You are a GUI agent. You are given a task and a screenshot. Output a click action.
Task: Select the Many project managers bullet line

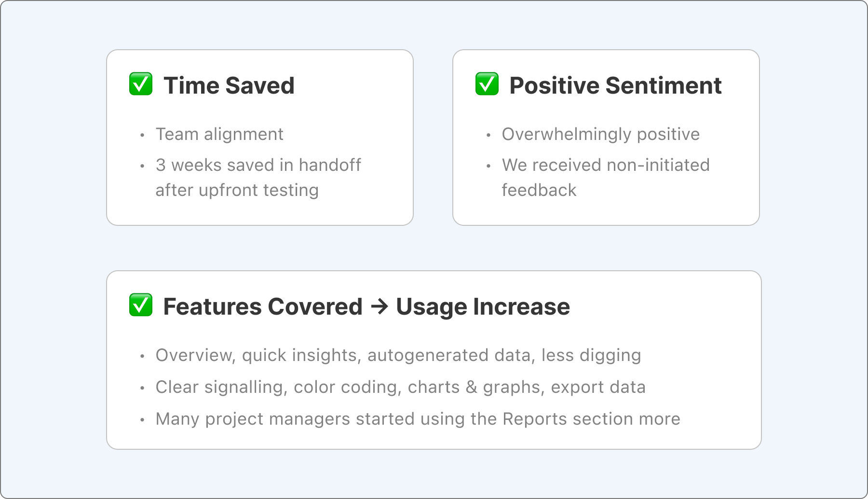418,419
